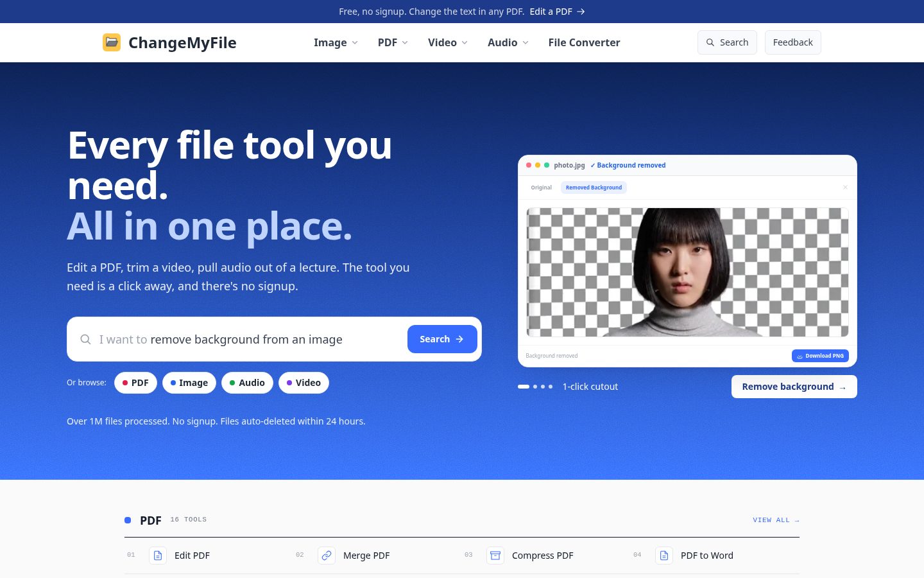Viewport: 924px width, 578px height.
Task: Click the magnifier icon in hero search box
Action: (85, 339)
